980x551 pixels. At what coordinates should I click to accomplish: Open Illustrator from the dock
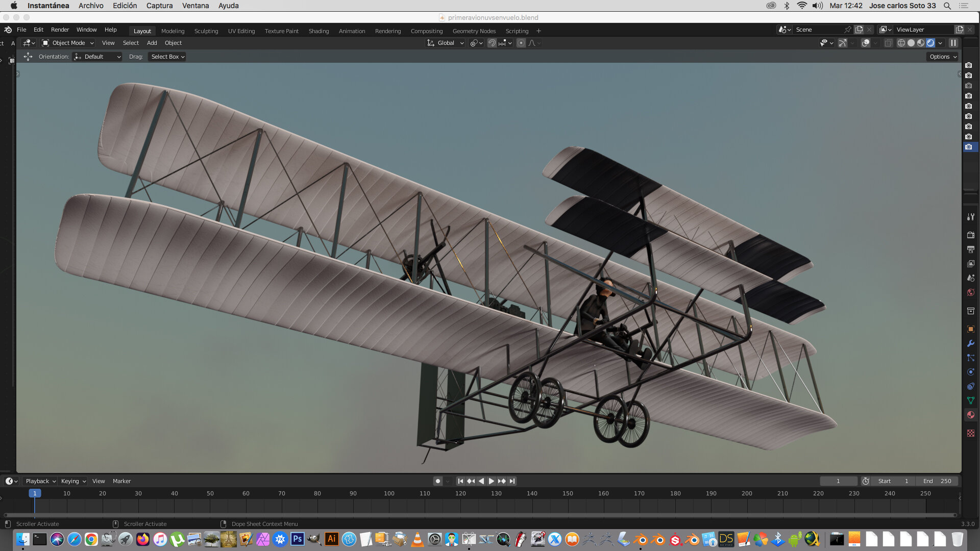click(x=331, y=539)
